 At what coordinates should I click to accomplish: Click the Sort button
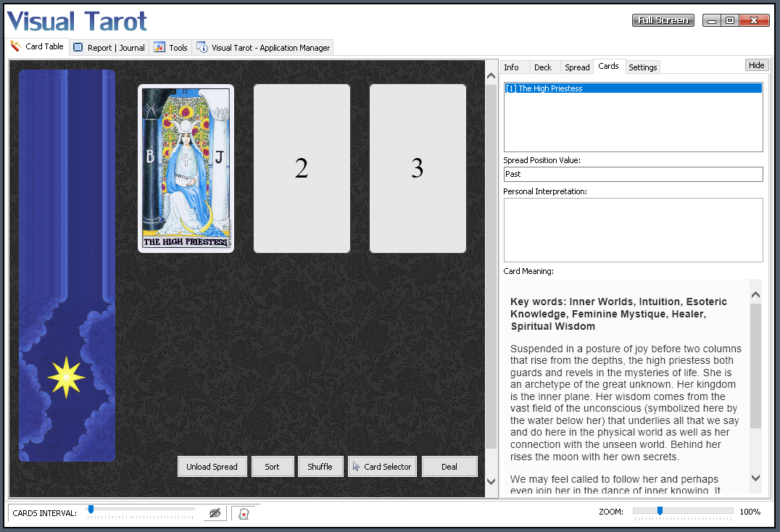pos(272,466)
